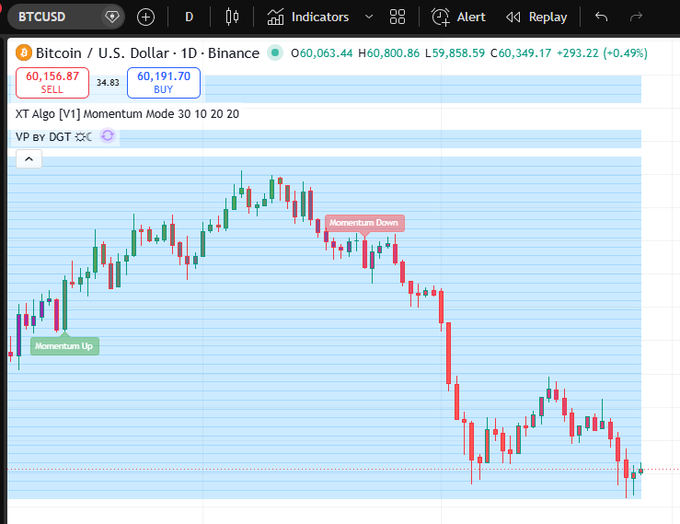Image resolution: width=680 pixels, height=524 pixels.
Task: Click the 60,156.87 SELL button
Action: (52, 82)
